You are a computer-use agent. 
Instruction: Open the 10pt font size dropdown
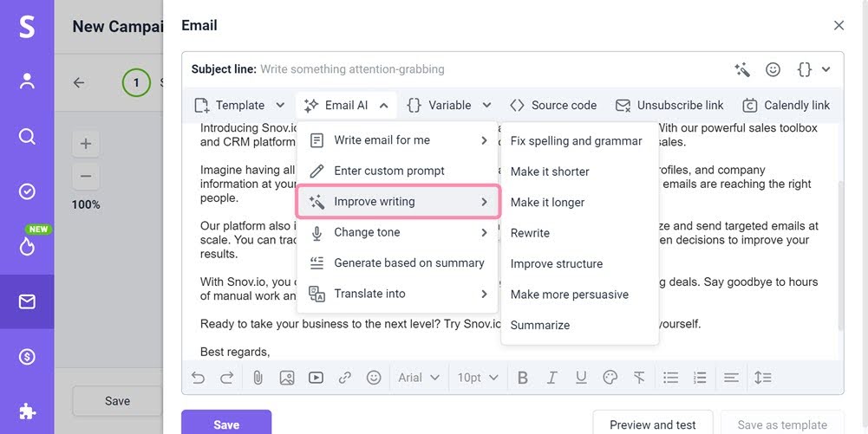[x=478, y=378]
